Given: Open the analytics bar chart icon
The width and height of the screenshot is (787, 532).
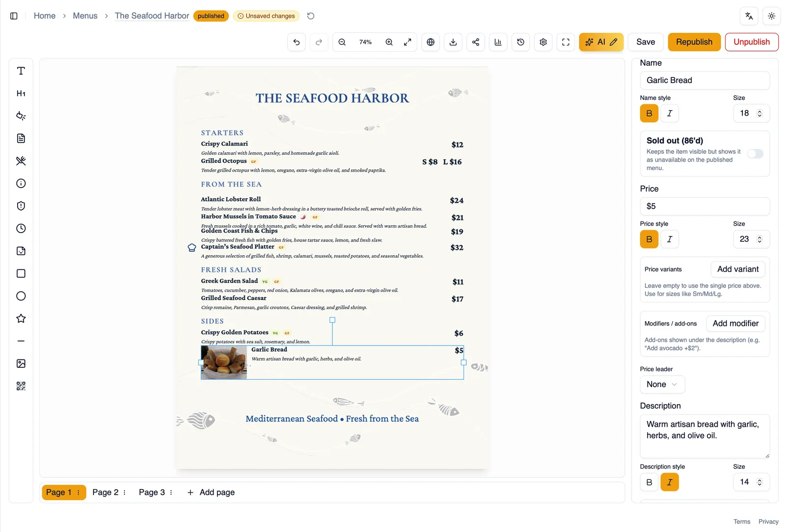Looking at the screenshot, I should (498, 42).
